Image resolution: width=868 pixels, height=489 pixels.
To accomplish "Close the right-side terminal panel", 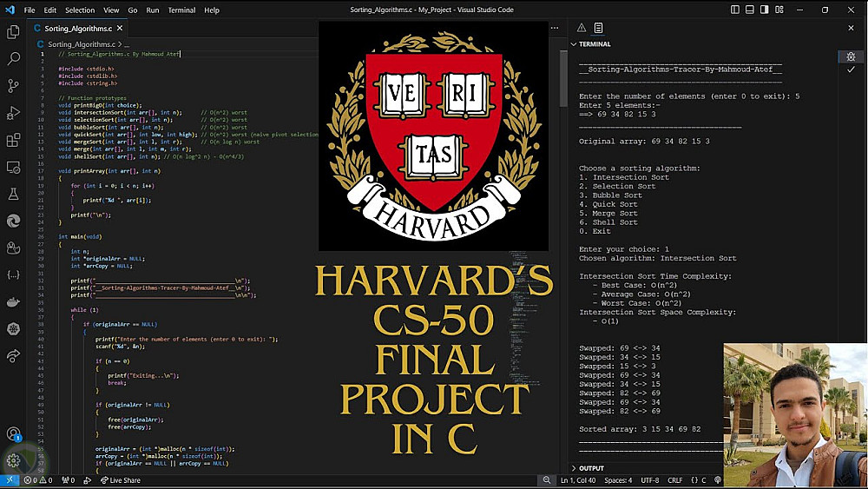I will point(851,28).
